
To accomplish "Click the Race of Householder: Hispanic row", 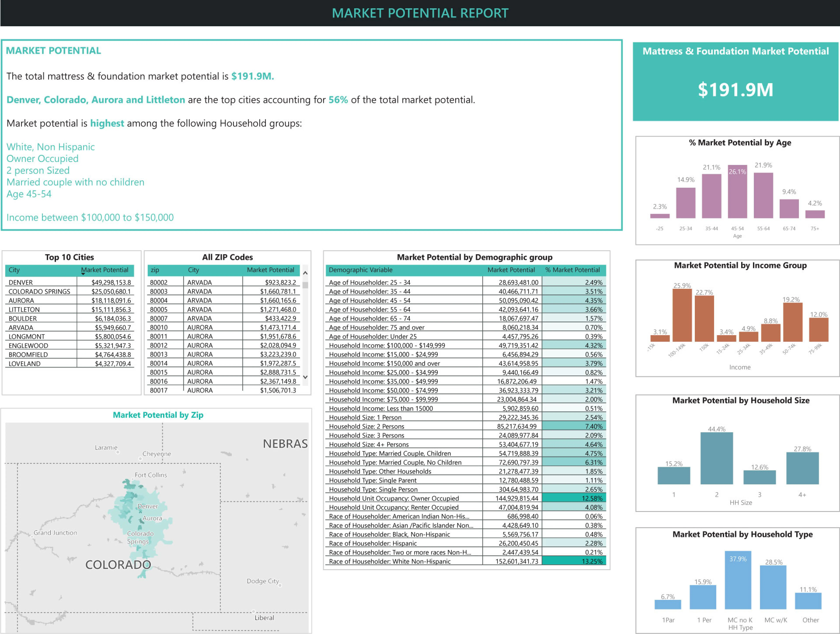I will pos(466,544).
